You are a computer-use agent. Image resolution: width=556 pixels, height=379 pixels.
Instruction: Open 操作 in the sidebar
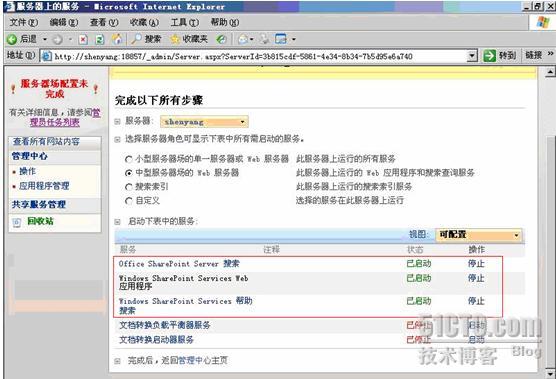click(x=27, y=171)
